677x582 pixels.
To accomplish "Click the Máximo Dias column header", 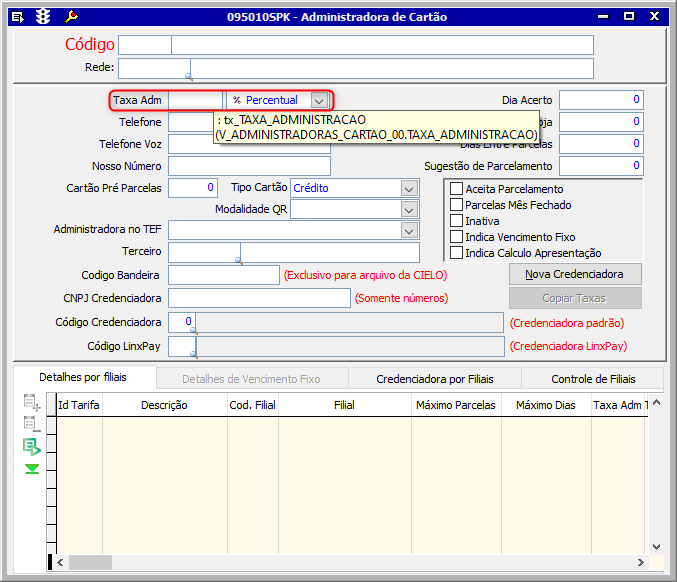I will (x=546, y=405).
